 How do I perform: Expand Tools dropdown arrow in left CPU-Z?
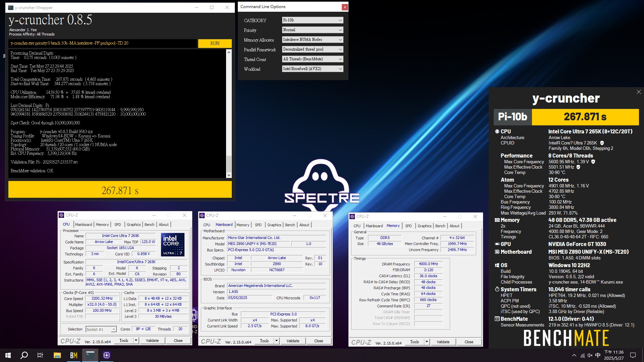tap(136, 341)
